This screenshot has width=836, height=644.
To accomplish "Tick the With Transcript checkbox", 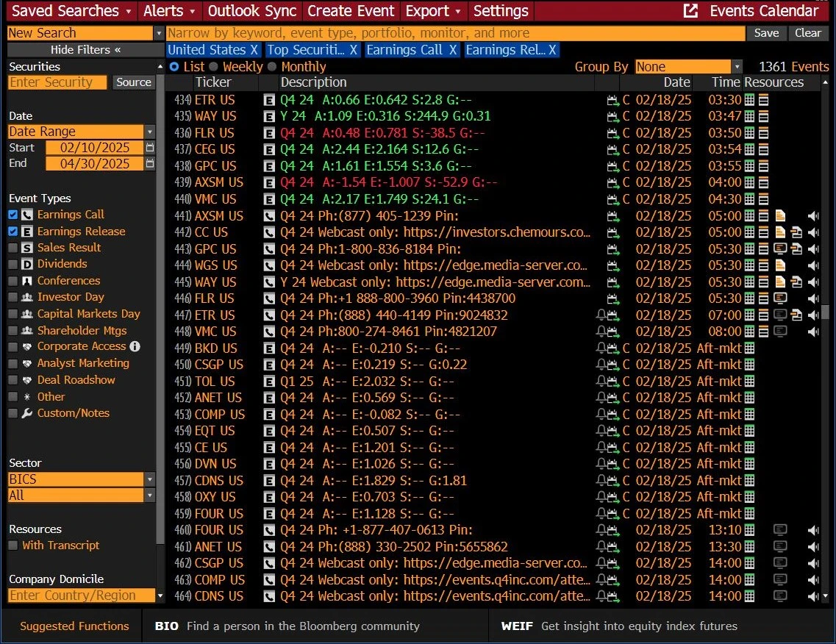I will click(13, 545).
